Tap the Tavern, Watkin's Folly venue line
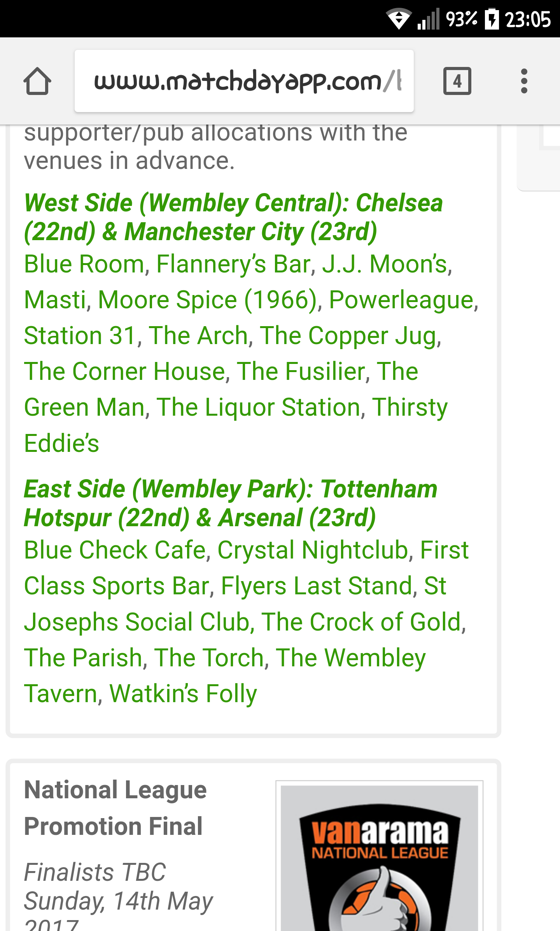 pos(140,693)
